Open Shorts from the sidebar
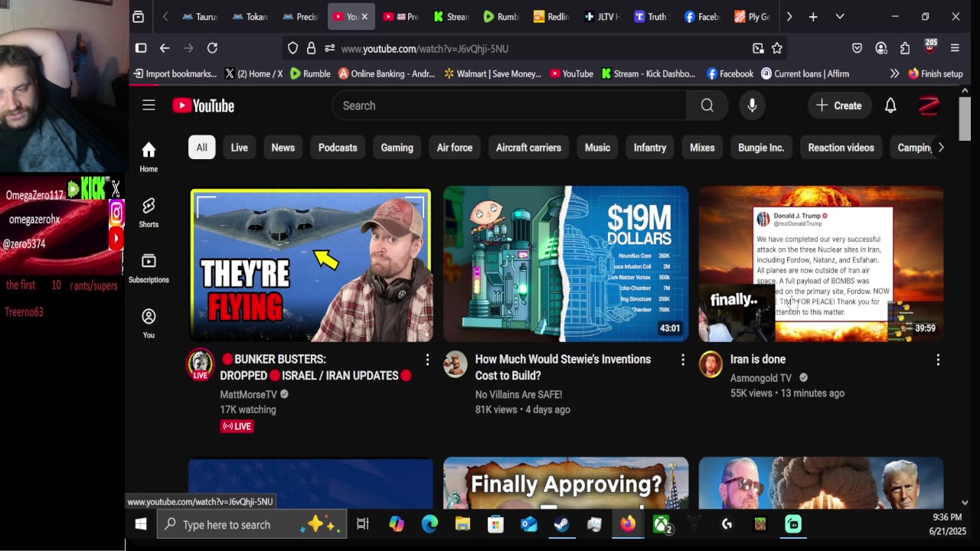The width and height of the screenshot is (980, 551). (149, 213)
